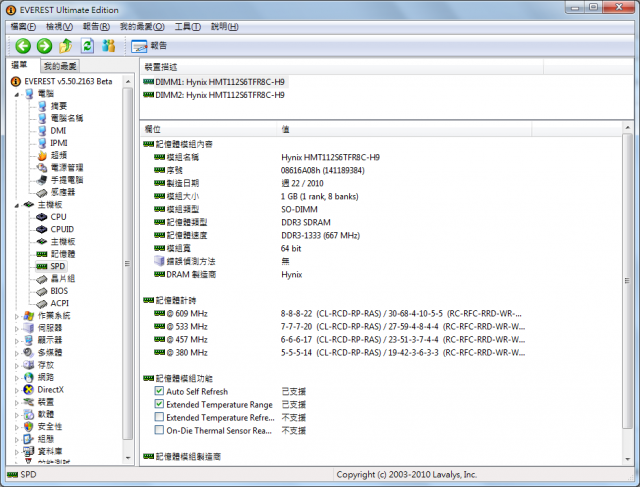Select the CPUID chip icon
The height and width of the screenshot is (487, 640).
42,229
